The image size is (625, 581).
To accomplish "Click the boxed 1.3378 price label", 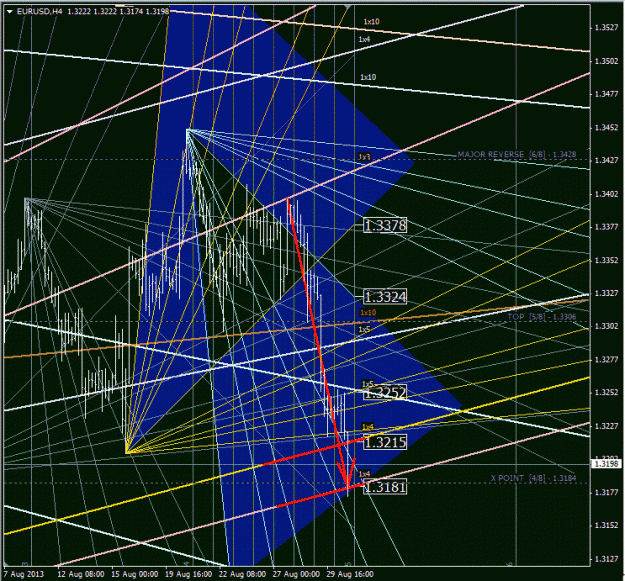I will [385, 226].
